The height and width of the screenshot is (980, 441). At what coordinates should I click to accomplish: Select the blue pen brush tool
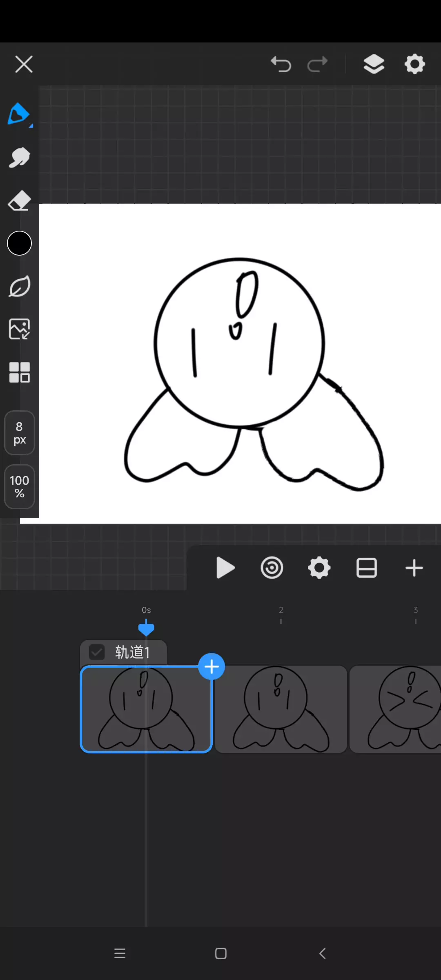[x=19, y=114]
